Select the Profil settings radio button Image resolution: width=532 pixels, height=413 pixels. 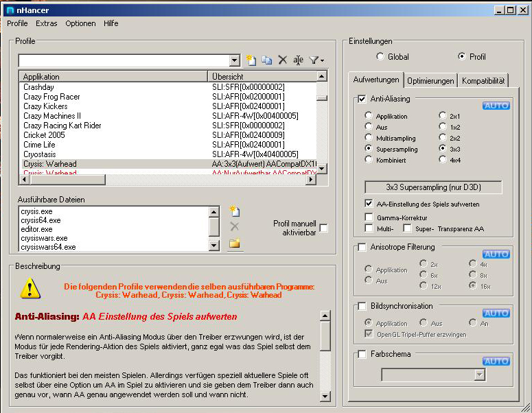[461, 56]
